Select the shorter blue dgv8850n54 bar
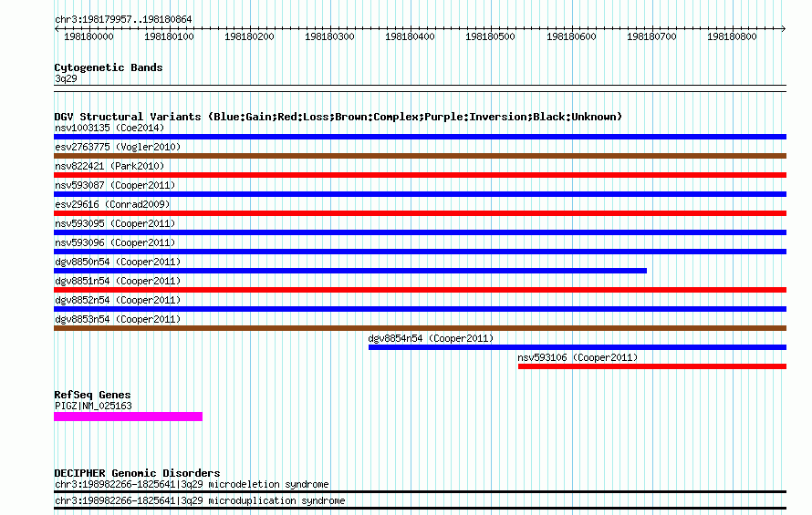 (350, 271)
